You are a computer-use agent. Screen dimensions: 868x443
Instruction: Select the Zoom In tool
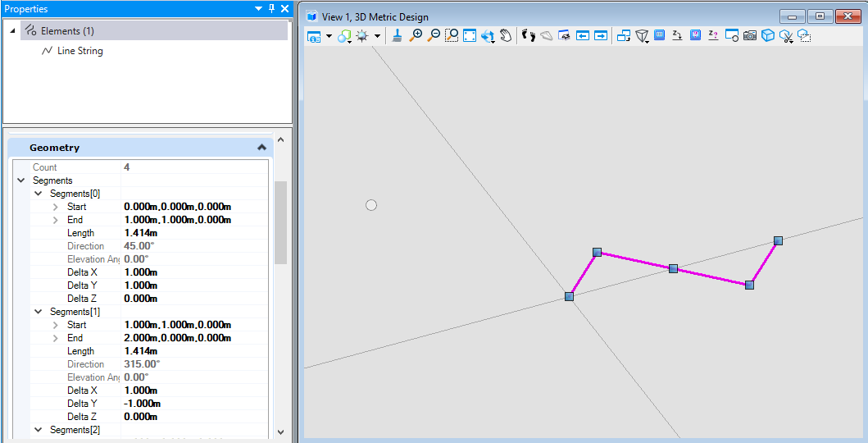416,36
